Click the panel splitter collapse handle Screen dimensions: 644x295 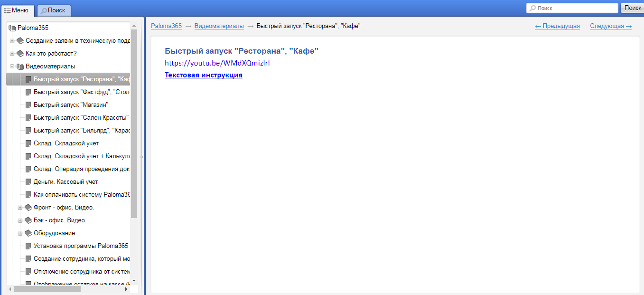142,156
